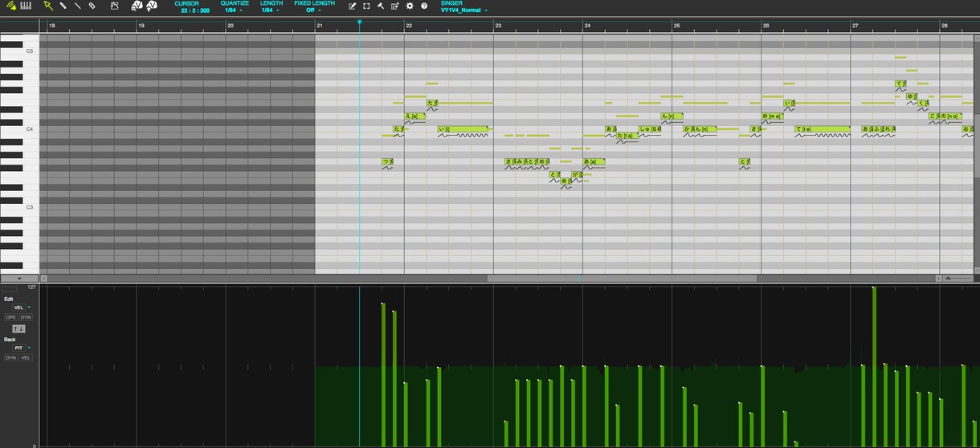Open the help question mark icon
The width and height of the screenshot is (980, 448).
click(424, 6)
